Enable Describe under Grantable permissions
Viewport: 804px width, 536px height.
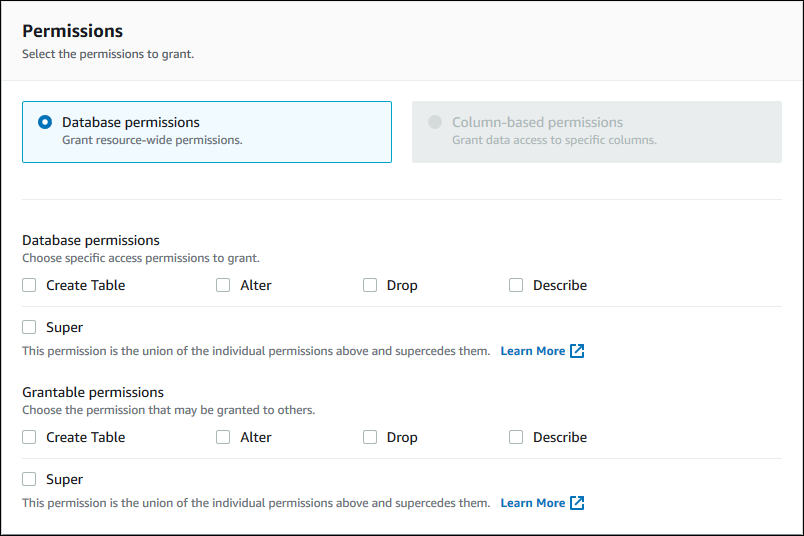[x=516, y=437]
